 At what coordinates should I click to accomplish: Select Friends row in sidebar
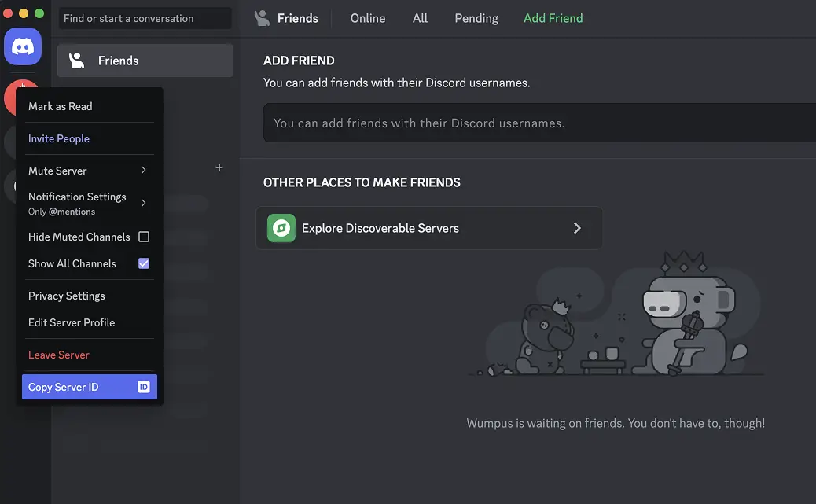click(x=145, y=61)
